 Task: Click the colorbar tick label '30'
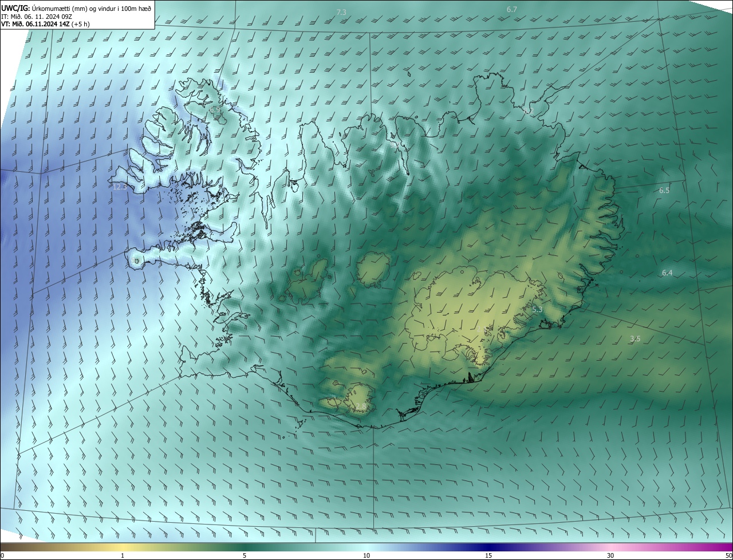pyautogui.click(x=610, y=555)
